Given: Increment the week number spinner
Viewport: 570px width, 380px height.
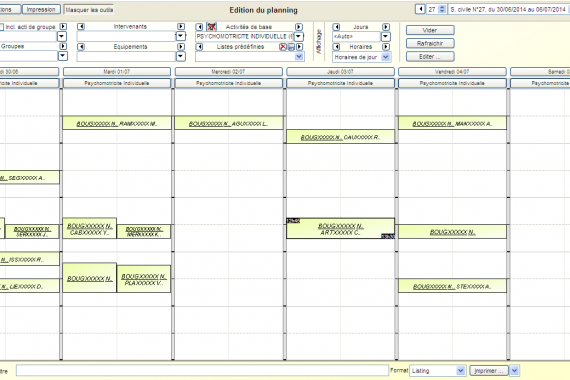Looking at the screenshot, I should click(x=442, y=7).
